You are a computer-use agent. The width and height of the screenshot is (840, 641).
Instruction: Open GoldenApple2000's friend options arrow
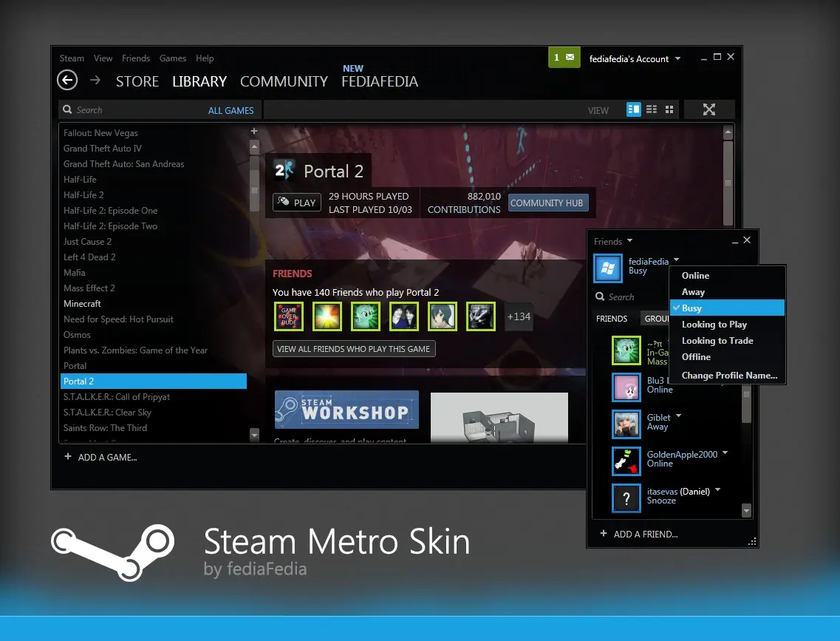725,452
